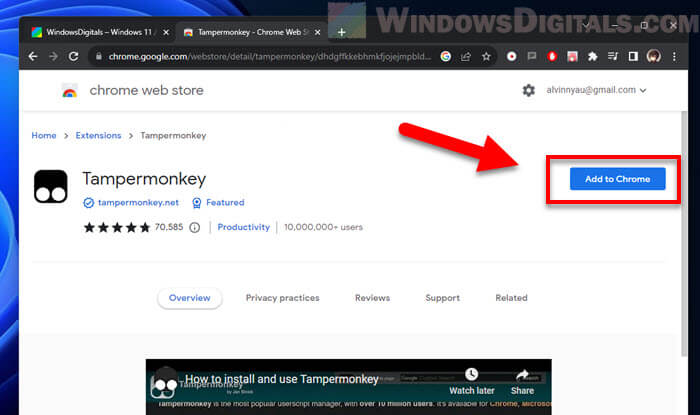
Task: Click the browser forward arrow
Action: pyautogui.click(x=53, y=56)
